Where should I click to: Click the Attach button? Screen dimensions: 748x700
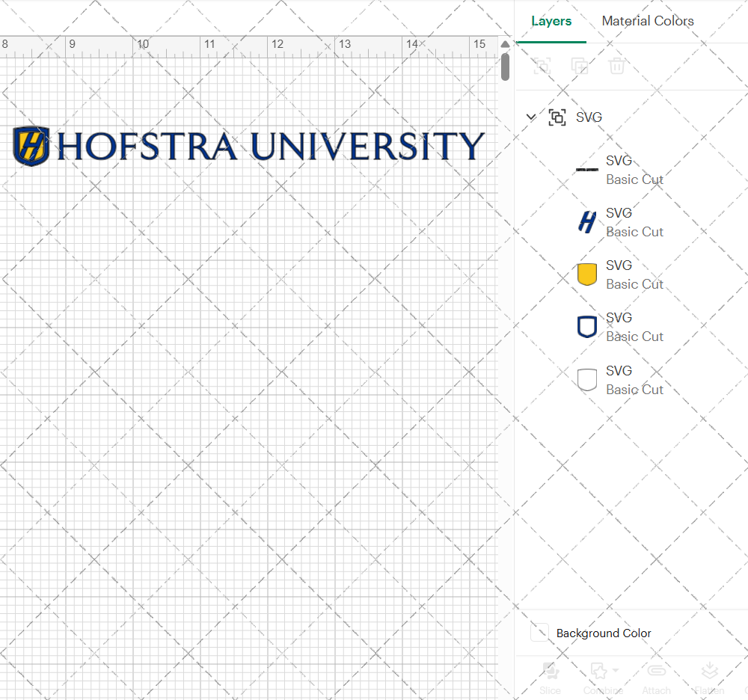657,678
